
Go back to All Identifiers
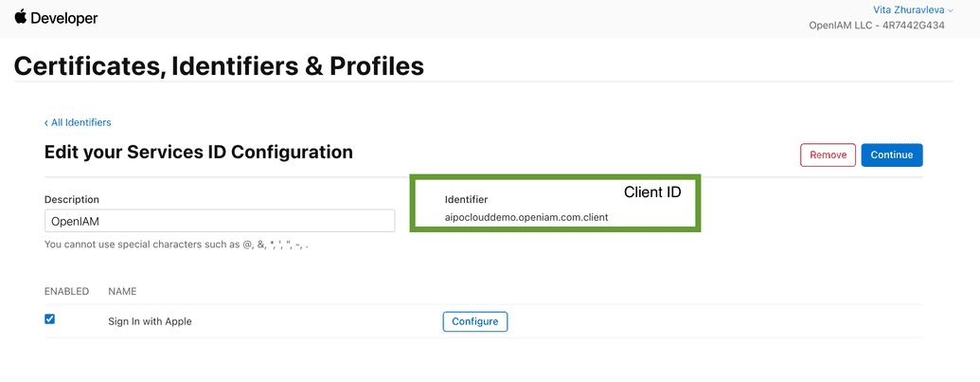click(x=78, y=122)
